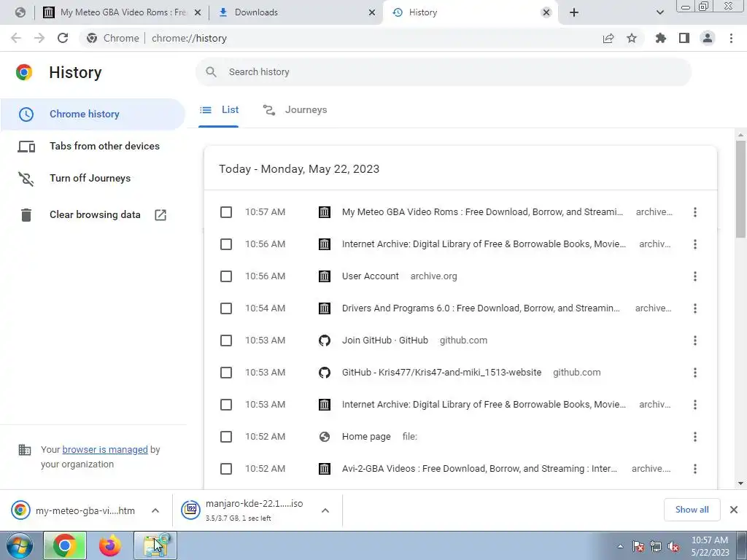Switch to My Meteo GBA Video Roms tab
Viewport: 747px width, 560px height.
pyautogui.click(x=123, y=12)
